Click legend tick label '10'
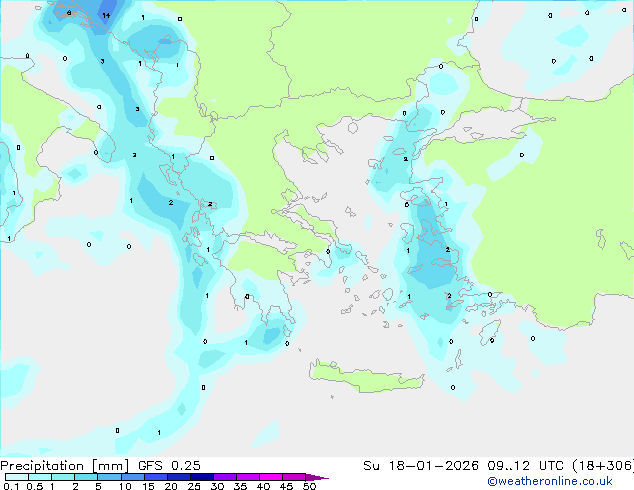 125,486
